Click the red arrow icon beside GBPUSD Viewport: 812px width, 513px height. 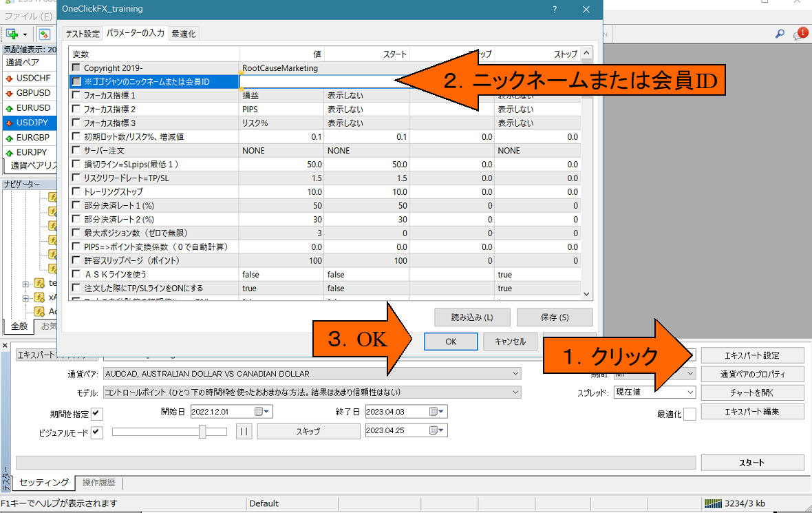click(10, 94)
